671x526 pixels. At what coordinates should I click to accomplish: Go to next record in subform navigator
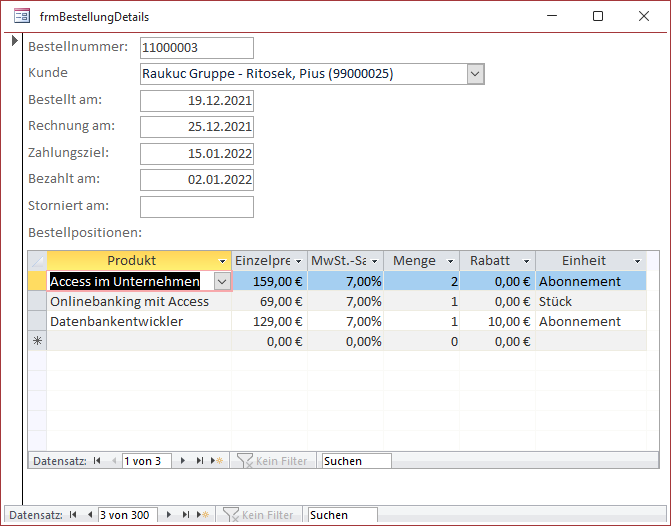(185, 461)
